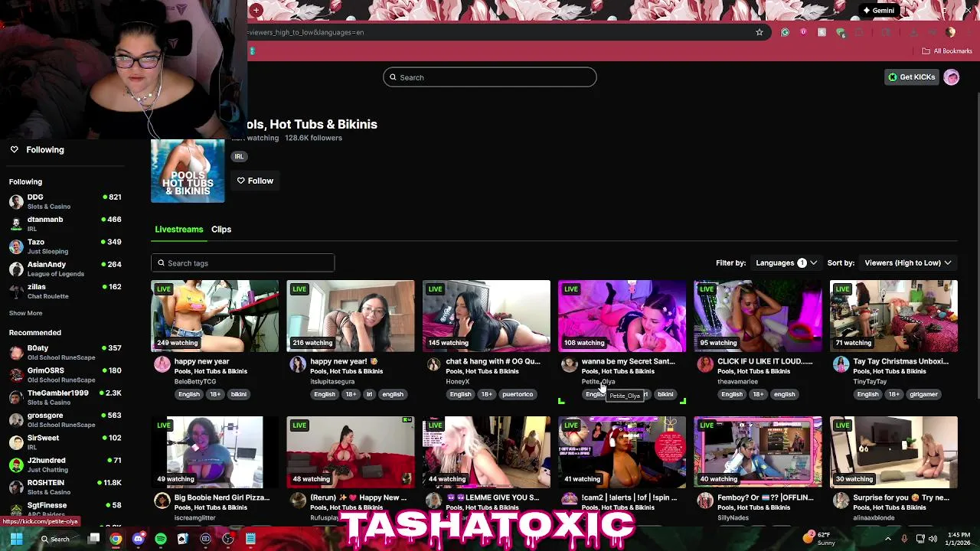Open the Kick user account avatar
This screenshot has width=980, height=551.
951,77
